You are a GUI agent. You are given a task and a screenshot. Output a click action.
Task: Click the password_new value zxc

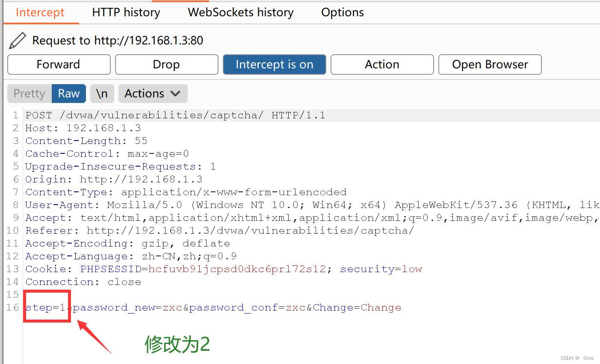(x=172, y=308)
